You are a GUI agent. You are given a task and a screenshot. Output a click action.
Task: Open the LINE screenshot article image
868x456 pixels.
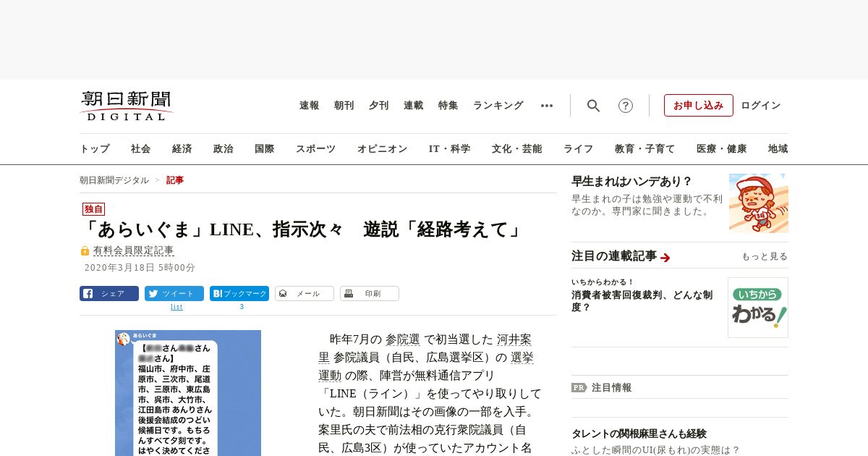point(188,393)
